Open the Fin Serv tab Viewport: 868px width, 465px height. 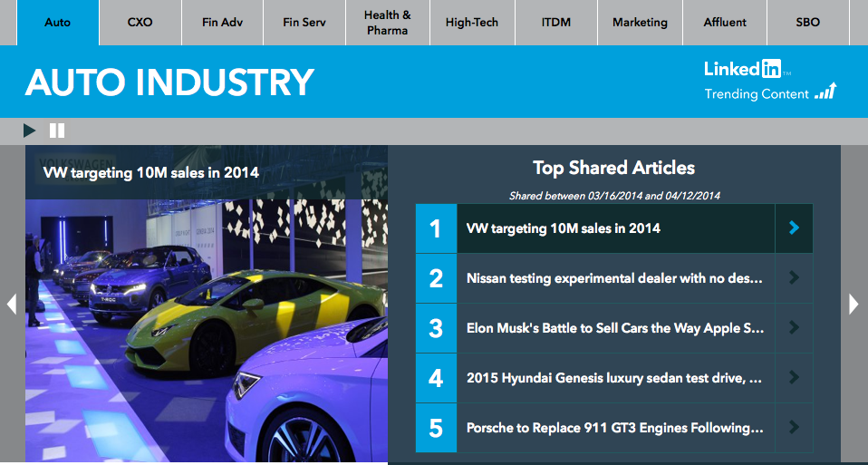[304, 23]
